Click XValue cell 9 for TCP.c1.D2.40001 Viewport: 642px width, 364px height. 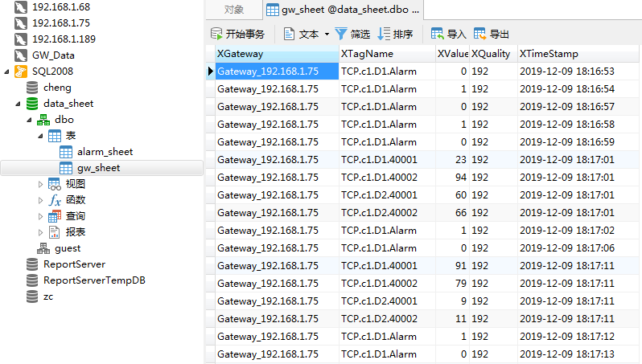[x=452, y=301]
